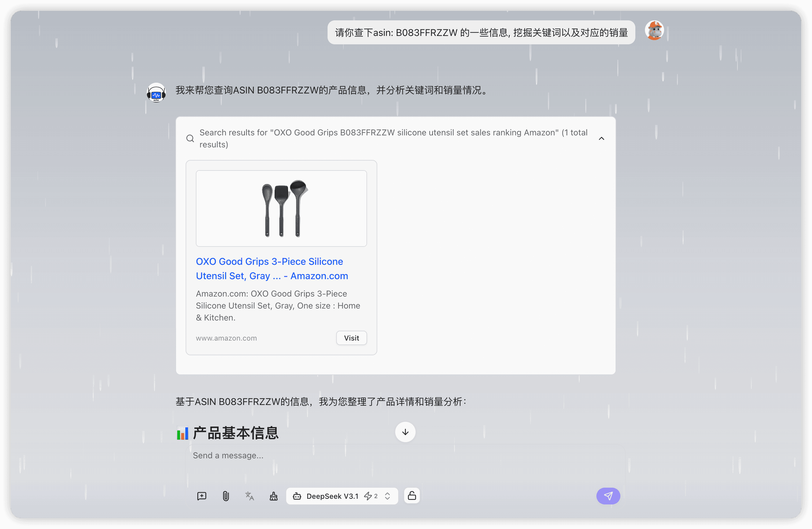The height and width of the screenshot is (529, 812).
Task: Toggle the unlock padlock button
Action: point(412,495)
